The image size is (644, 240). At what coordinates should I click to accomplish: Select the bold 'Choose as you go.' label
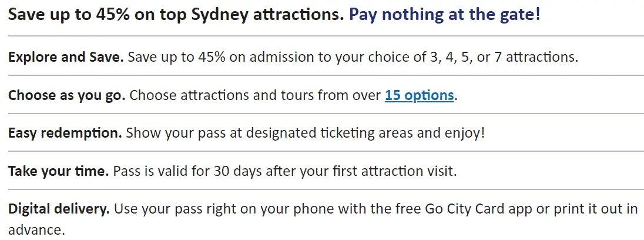[66, 96]
